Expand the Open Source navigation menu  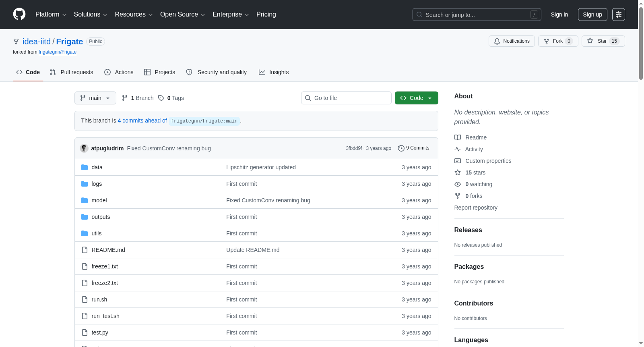(183, 15)
